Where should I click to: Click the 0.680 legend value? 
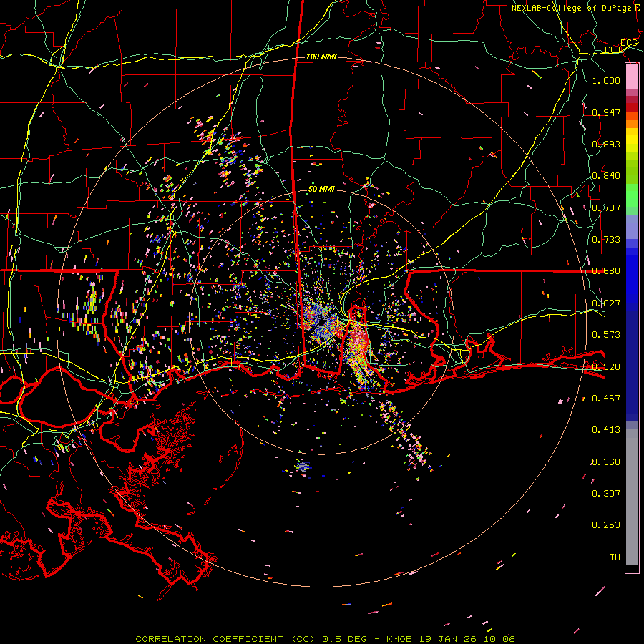pos(606,271)
